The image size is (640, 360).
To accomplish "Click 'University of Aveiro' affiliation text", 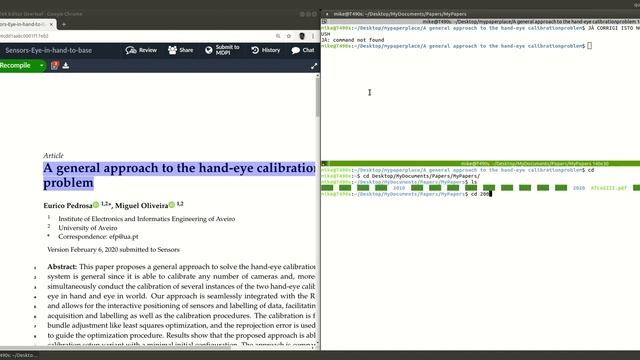I will pos(88,228).
